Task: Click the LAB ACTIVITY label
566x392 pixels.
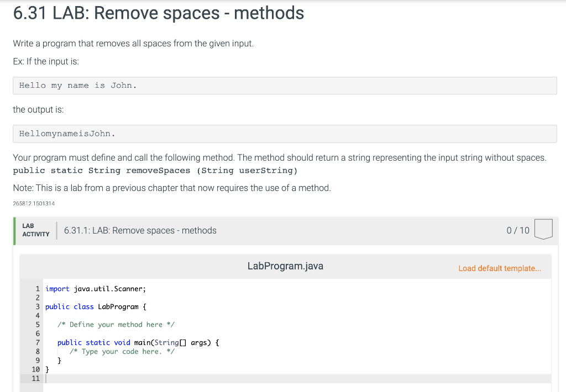Action: (35, 230)
